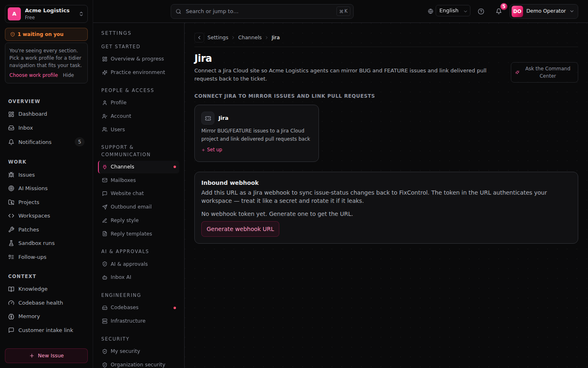Click the Projects folder icon
The height and width of the screenshot is (368, 588).
tap(11, 202)
